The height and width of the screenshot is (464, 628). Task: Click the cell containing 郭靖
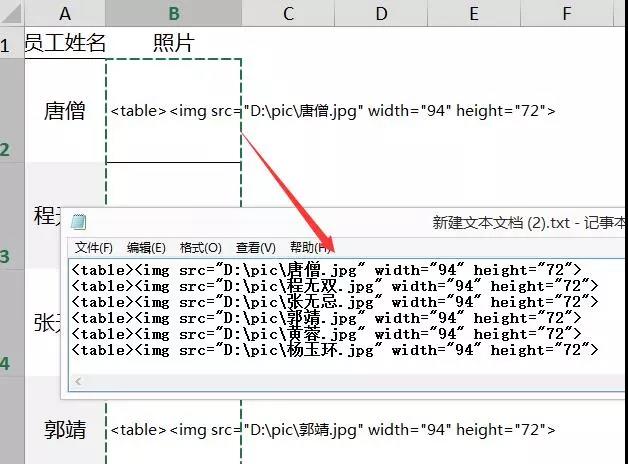click(65, 430)
